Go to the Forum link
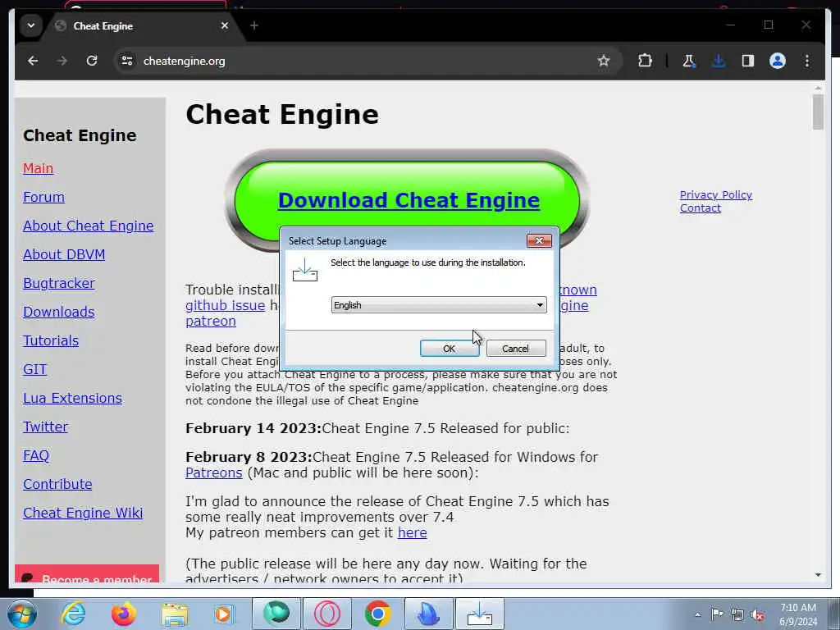 44,197
